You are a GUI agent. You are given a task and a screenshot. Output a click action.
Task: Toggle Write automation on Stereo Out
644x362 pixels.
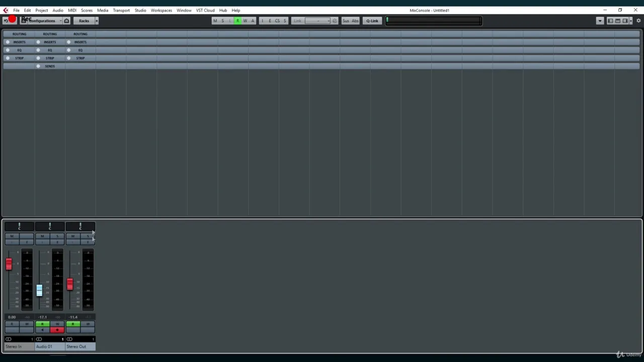tap(88, 324)
